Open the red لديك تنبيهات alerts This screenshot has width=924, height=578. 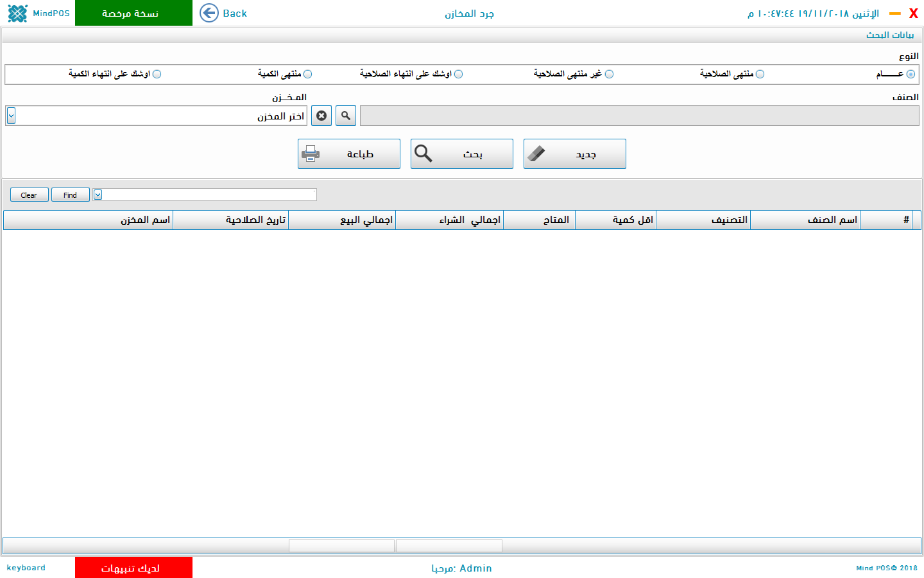(133, 568)
